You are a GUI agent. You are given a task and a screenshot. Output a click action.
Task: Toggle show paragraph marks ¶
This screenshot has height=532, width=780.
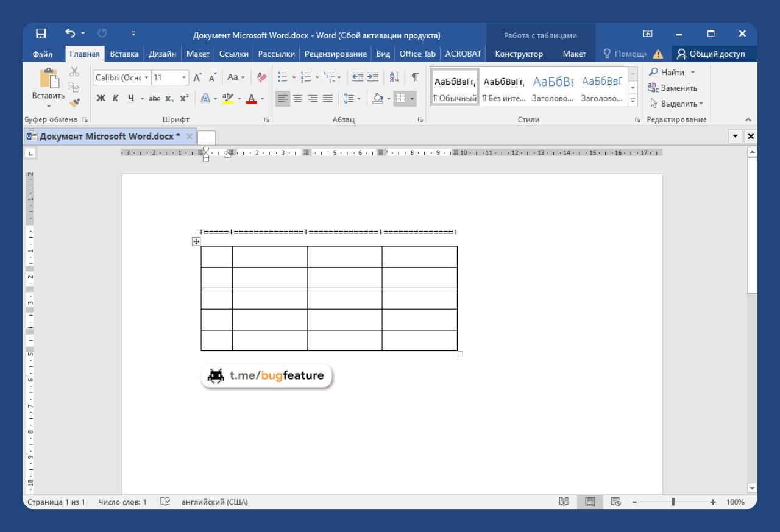pos(415,77)
